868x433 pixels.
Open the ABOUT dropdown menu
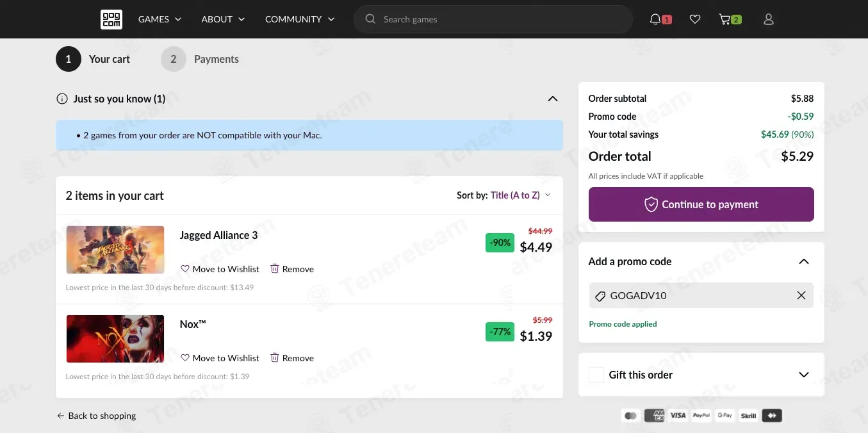click(224, 19)
